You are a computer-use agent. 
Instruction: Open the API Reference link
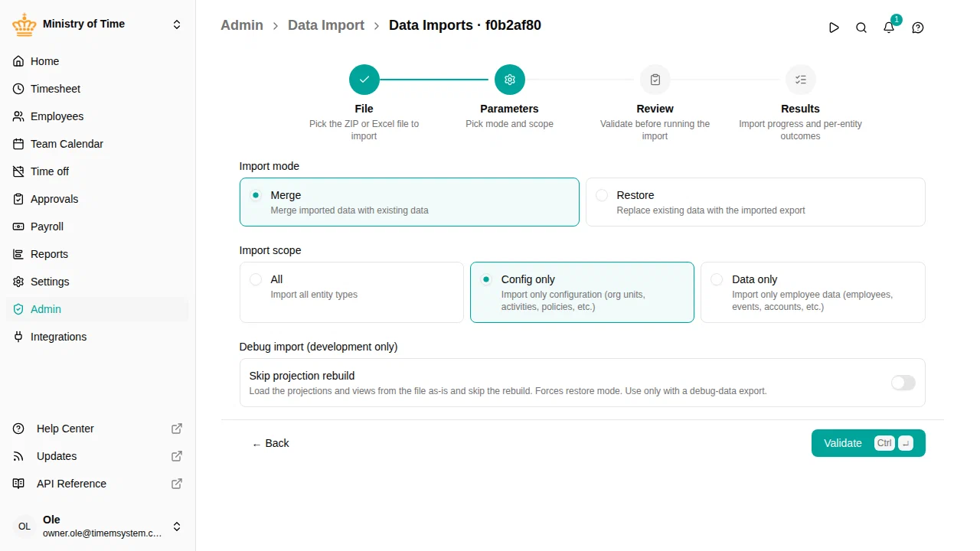pos(97,484)
